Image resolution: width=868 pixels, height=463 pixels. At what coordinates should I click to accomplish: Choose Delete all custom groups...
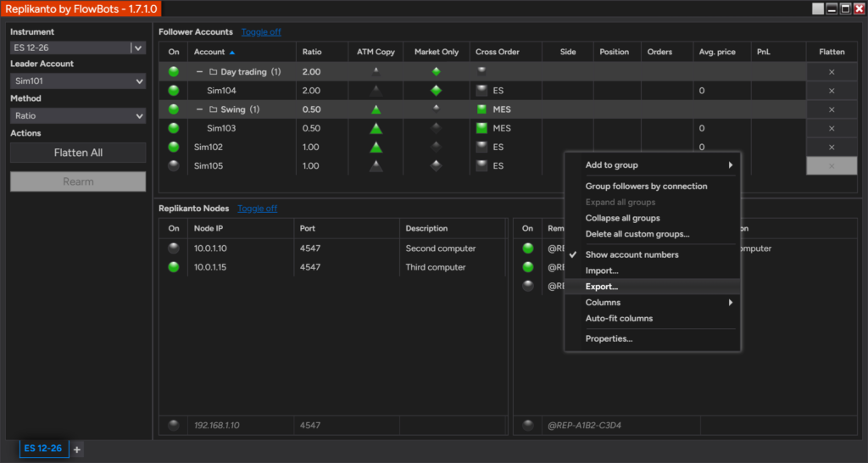652,234
